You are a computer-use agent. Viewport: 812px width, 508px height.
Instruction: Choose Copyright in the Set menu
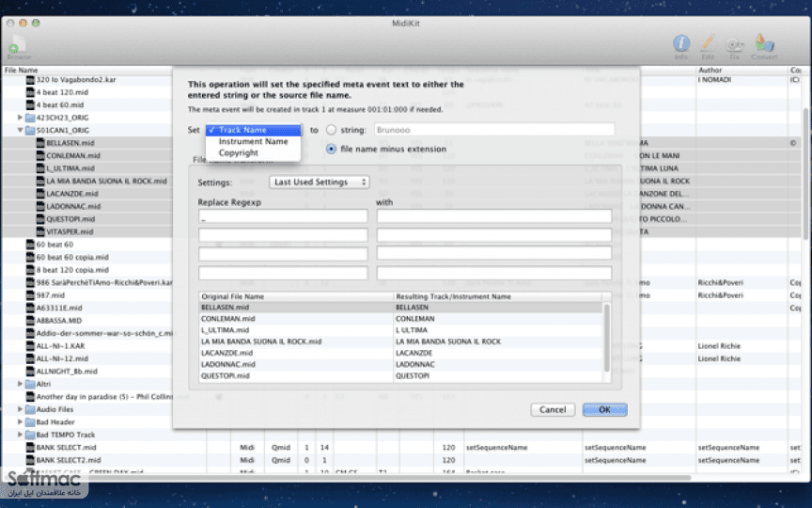[x=253, y=153]
